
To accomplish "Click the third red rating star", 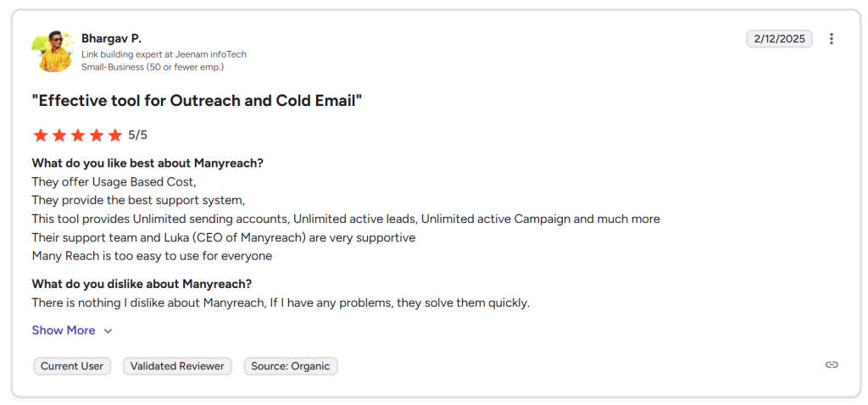I will (x=77, y=135).
